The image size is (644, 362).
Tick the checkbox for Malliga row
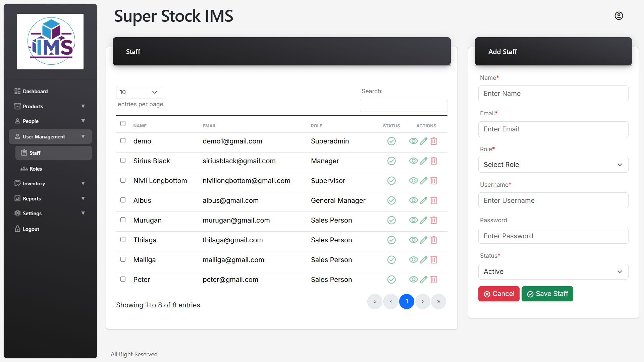coord(123,259)
